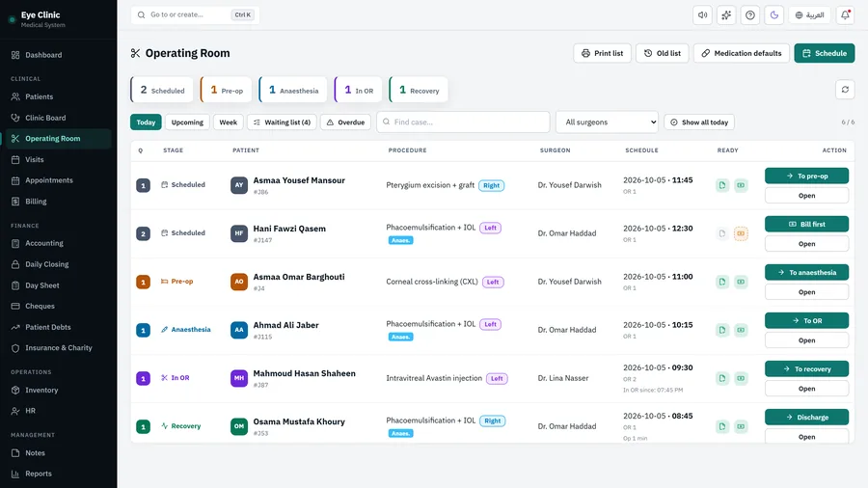The width and height of the screenshot is (868, 488).
Task: Open Day Sheet in the sidebar
Action: pos(58,285)
